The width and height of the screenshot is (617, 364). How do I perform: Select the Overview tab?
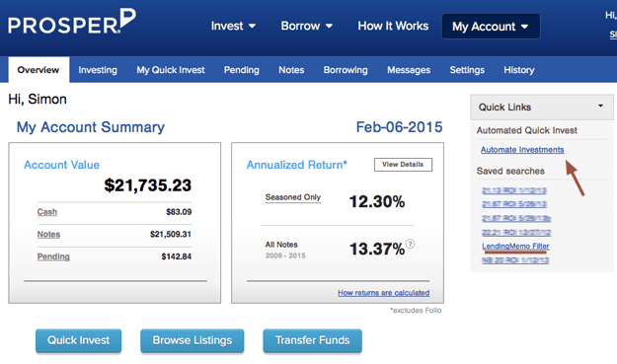coord(39,70)
